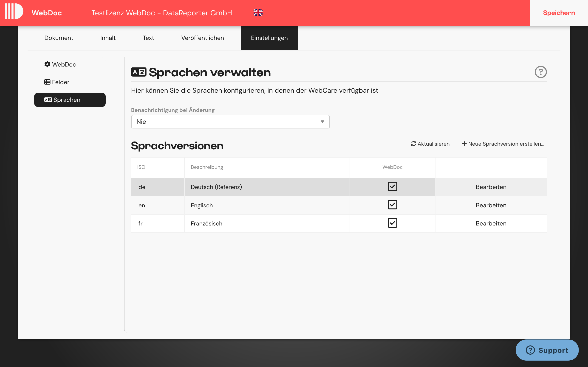
Task: Switch to the Veröffentlichen tab
Action: pos(202,38)
